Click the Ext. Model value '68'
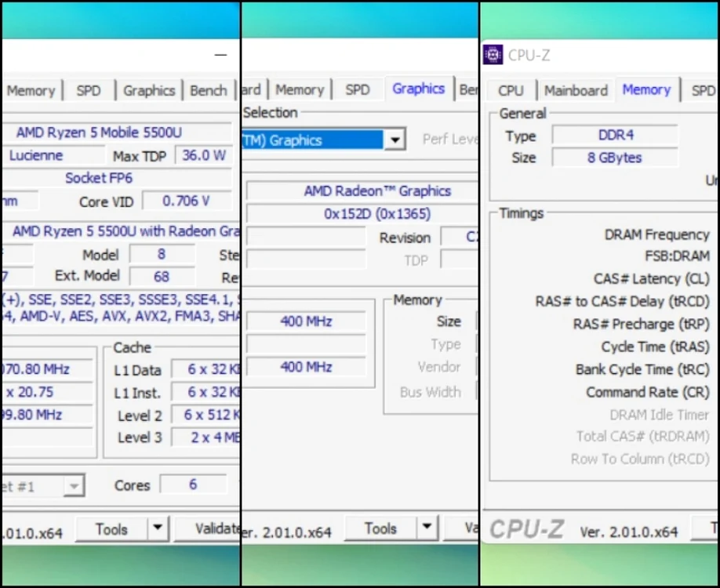720x588 pixels. pyautogui.click(x=162, y=277)
